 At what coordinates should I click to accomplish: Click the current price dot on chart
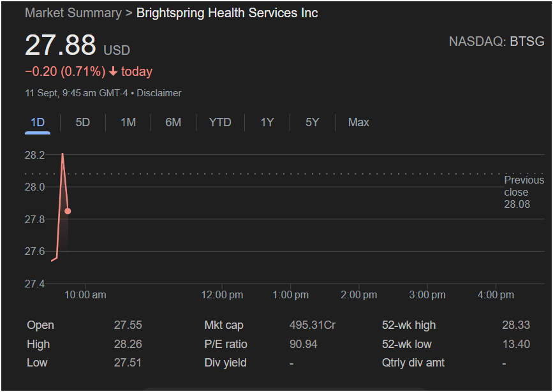(x=68, y=211)
